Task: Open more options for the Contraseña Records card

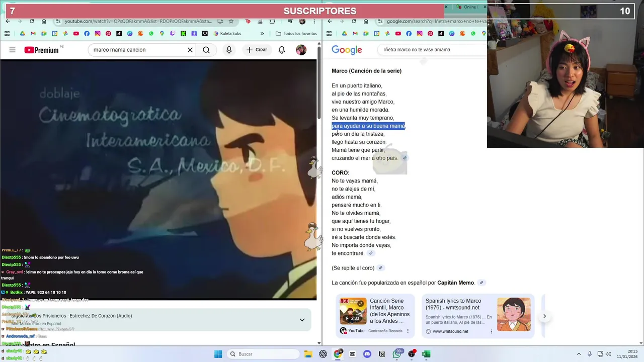Action: [x=408, y=331]
